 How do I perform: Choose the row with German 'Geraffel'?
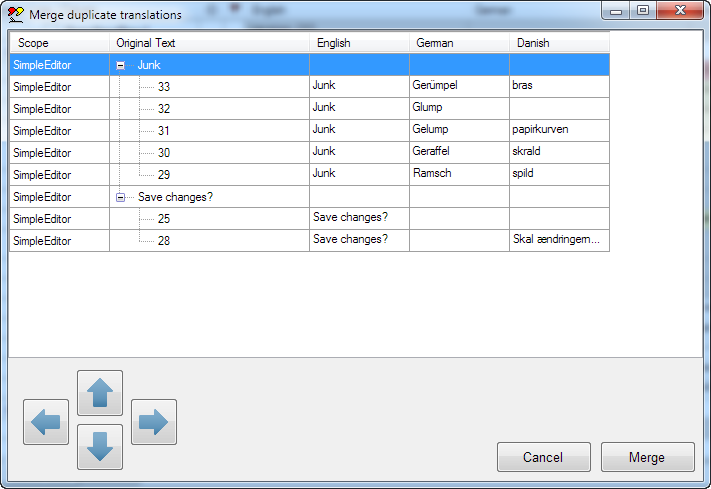pos(433,152)
